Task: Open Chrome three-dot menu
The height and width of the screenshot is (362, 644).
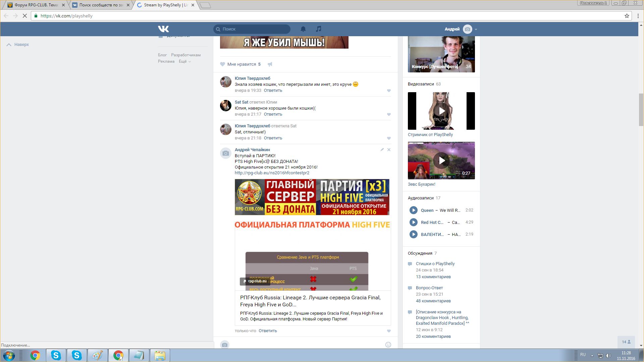Action: 638,16
